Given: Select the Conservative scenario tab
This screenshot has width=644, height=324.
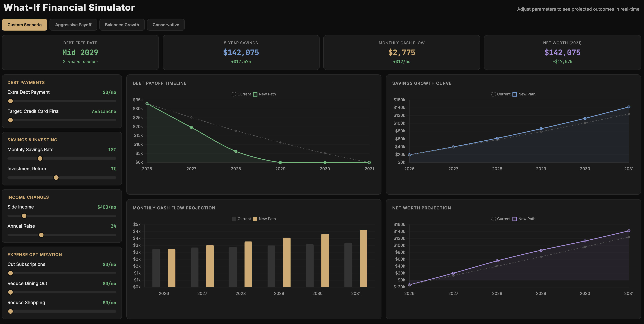Looking at the screenshot, I should coord(166,25).
